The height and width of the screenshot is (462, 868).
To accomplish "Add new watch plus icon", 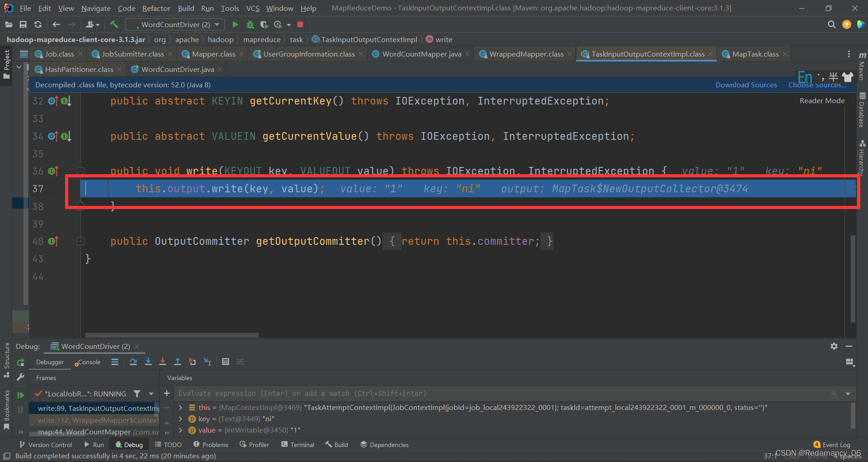I will point(167,393).
